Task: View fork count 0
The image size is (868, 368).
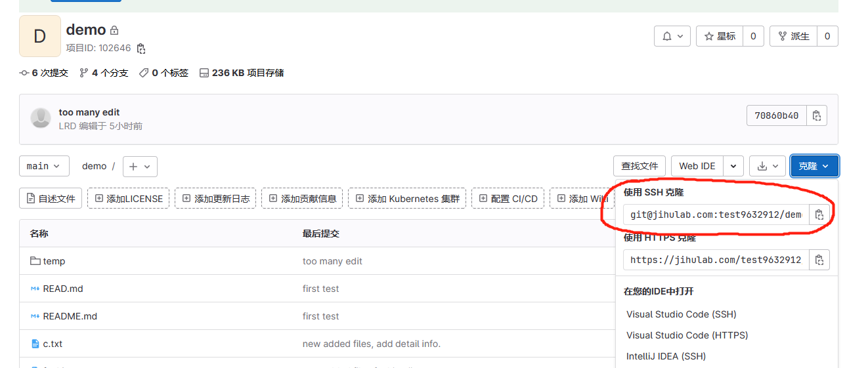Action: [x=827, y=37]
